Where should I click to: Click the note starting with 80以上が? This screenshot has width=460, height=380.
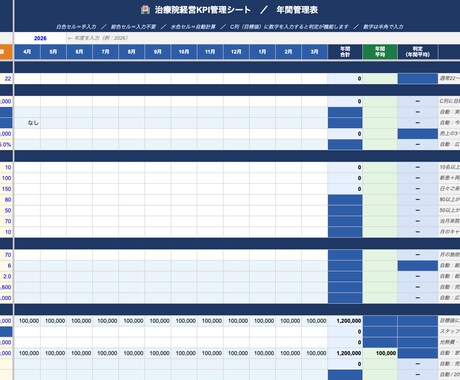450,200
